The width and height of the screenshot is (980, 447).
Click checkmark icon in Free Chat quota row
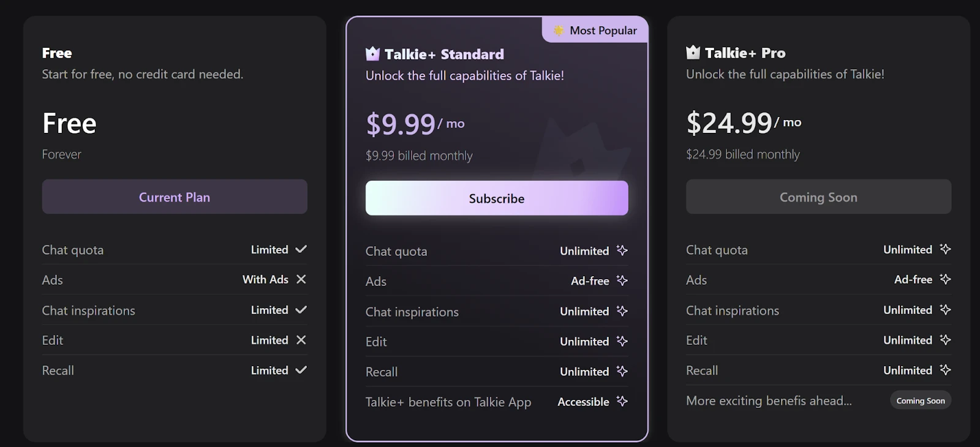[x=301, y=249]
